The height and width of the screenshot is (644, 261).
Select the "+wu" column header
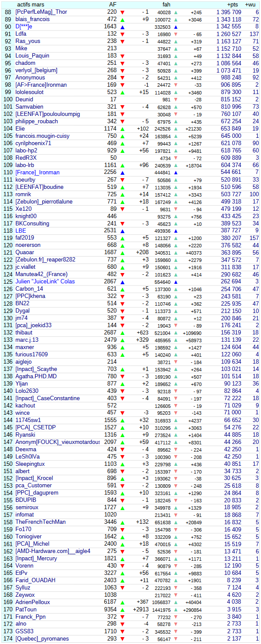[x=250, y=4]
